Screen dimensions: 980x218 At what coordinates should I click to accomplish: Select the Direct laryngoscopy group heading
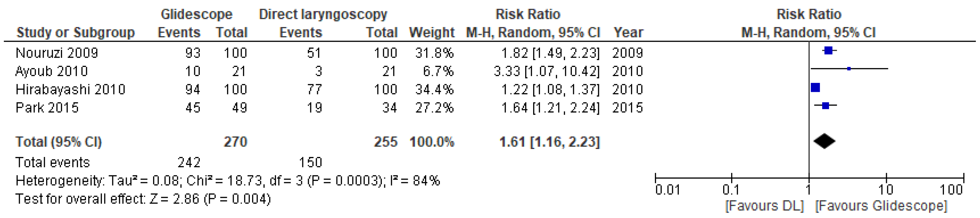pos(323,14)
